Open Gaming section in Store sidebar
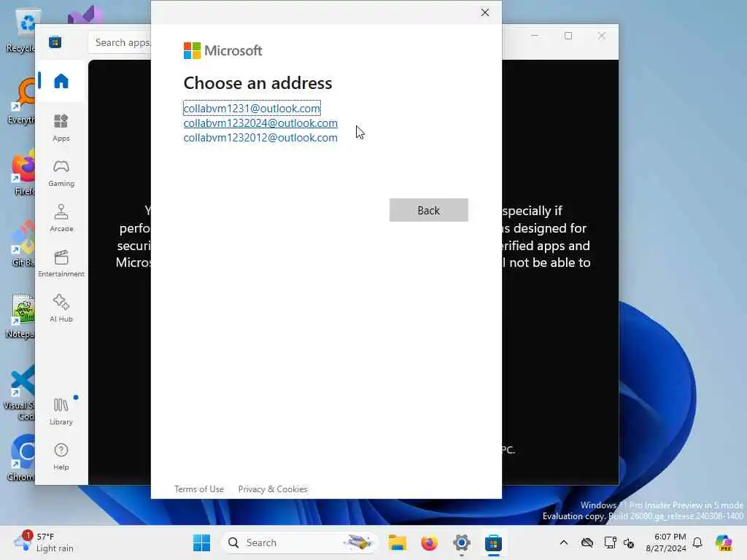747x560 pixels. 61,173
